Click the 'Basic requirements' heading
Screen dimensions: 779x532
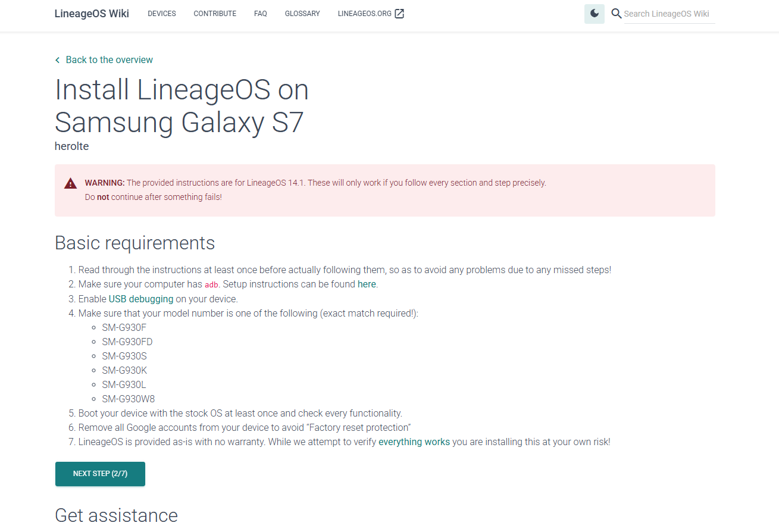coord(134,243)
